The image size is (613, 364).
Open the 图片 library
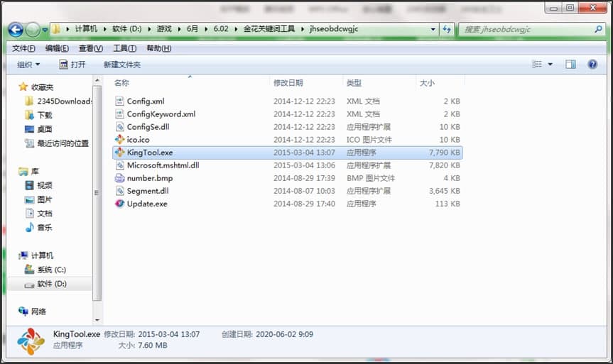(x=38, y=199)
